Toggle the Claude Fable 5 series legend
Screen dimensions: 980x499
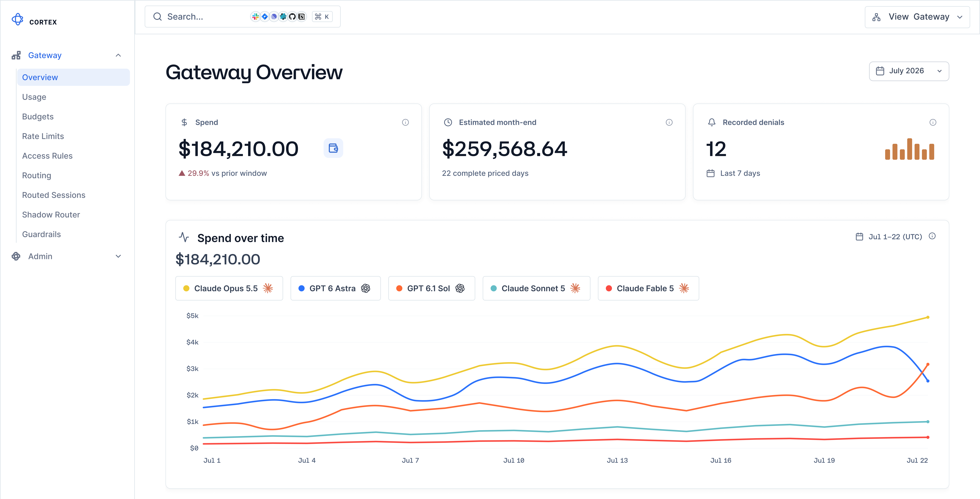pos(648,289)
